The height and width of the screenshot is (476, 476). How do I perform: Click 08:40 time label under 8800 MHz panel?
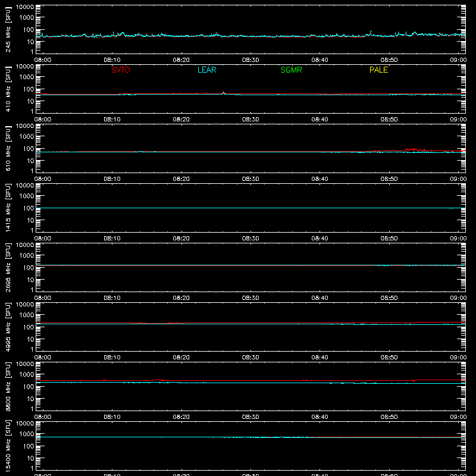[320, 417]
